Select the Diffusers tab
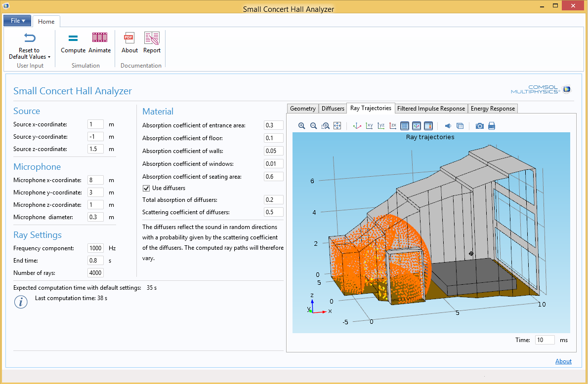The height and width of the screenshot is (384, 588). click(x=333, y=109)
